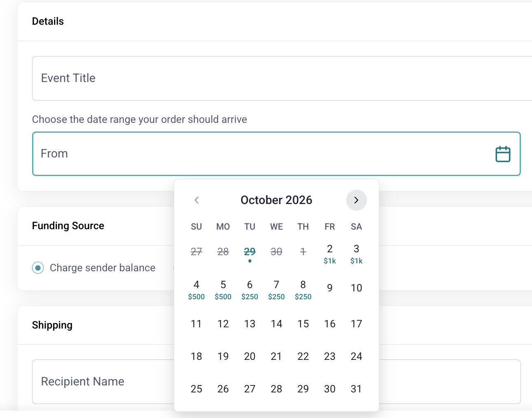Select October 11 in the calendar

pos(196,324)
